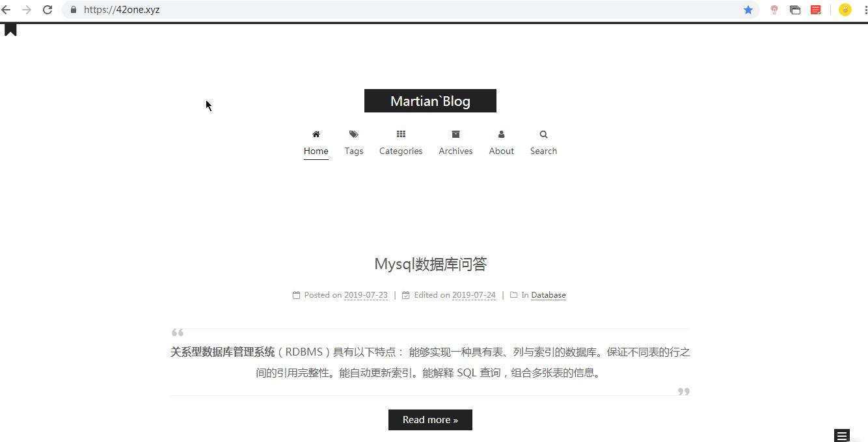This screenshot has height=442, width=868.
Task: Open the red notes extension icon
Action: tap(815, 10)
